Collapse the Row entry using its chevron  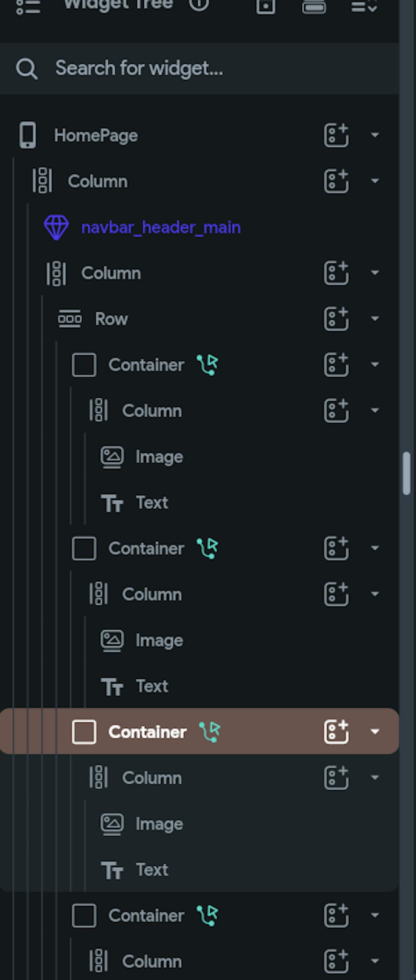tap(375, 318)
